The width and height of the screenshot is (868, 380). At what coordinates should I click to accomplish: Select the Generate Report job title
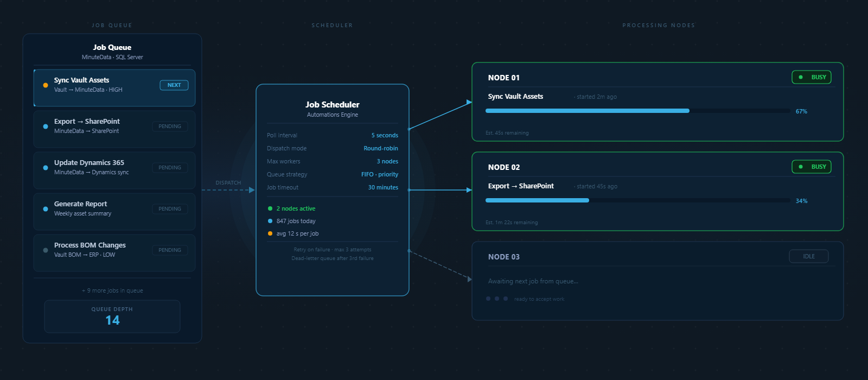80,204
